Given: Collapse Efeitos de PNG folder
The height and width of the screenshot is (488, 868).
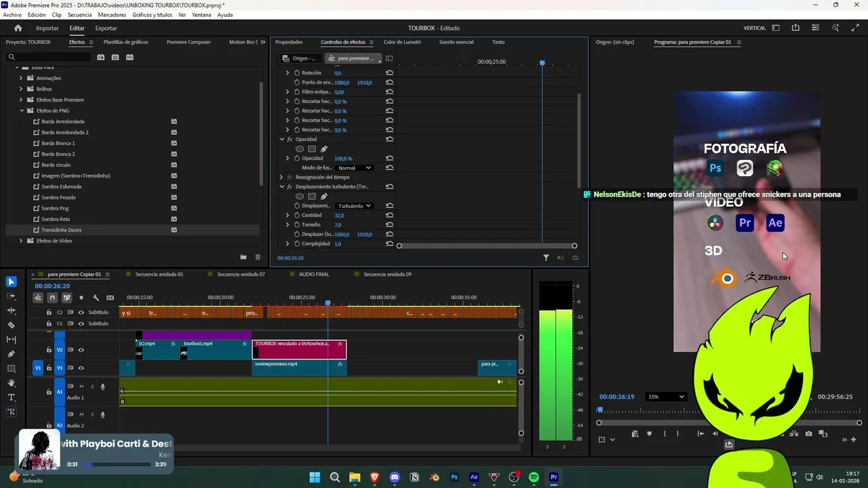Looking at the screenshot, I should tap(21, 110).
